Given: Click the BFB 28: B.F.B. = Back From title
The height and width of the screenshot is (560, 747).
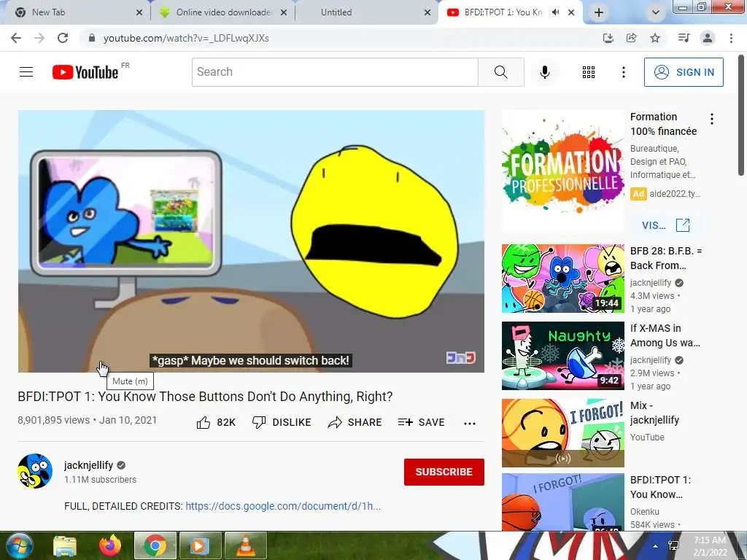Looking at the screenshot, I should click(666, 258).
